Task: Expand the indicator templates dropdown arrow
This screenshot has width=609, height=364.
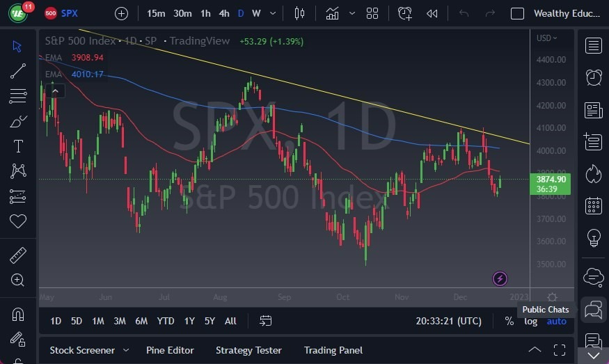Action: point(352,14)
